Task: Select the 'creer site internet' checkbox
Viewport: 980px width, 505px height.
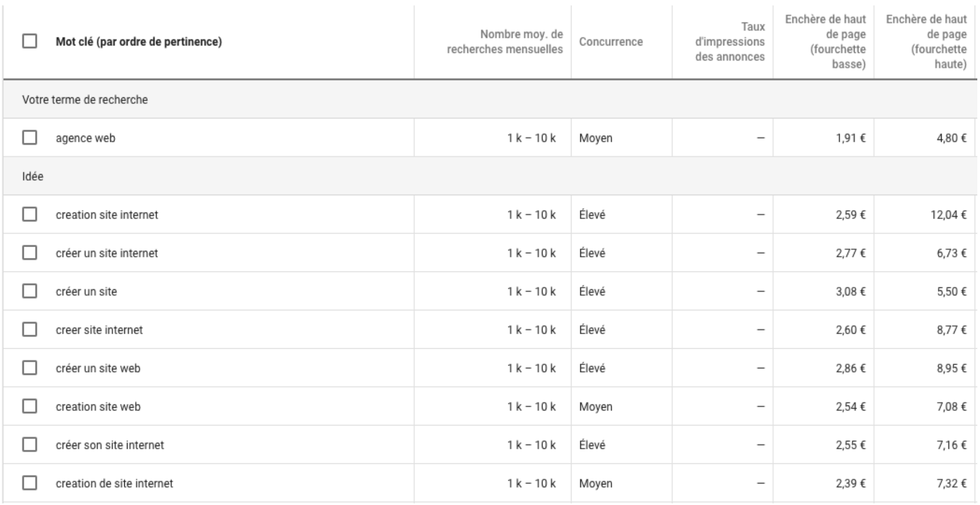Action: [x=30, y=329]
